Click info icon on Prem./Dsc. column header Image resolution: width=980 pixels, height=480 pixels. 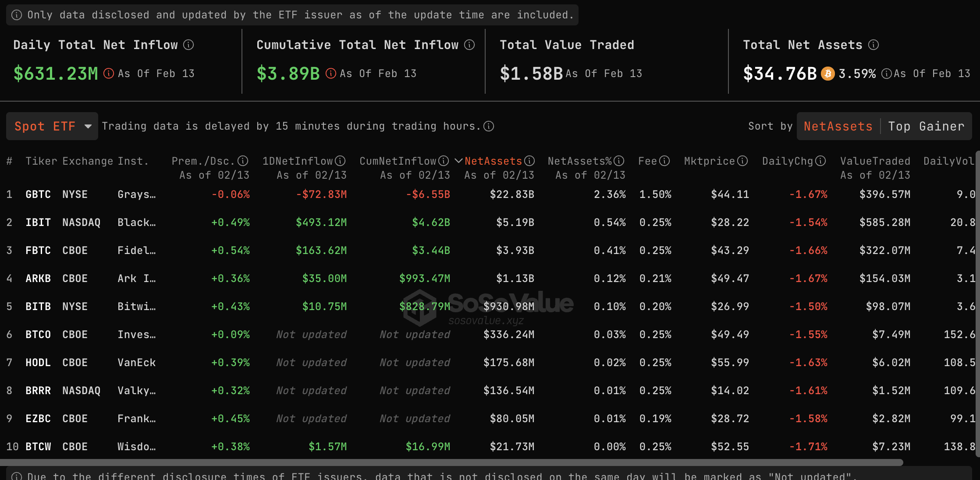[243, 161]
